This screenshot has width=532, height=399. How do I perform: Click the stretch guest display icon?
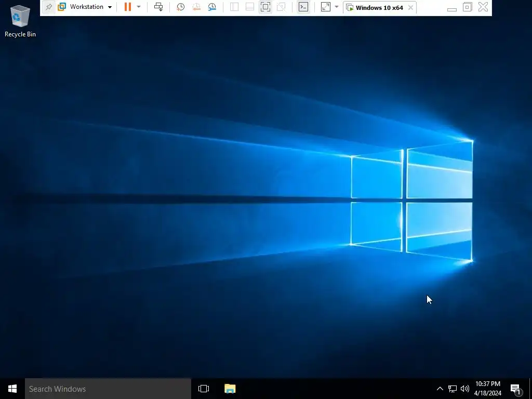[x=325, y=7]
